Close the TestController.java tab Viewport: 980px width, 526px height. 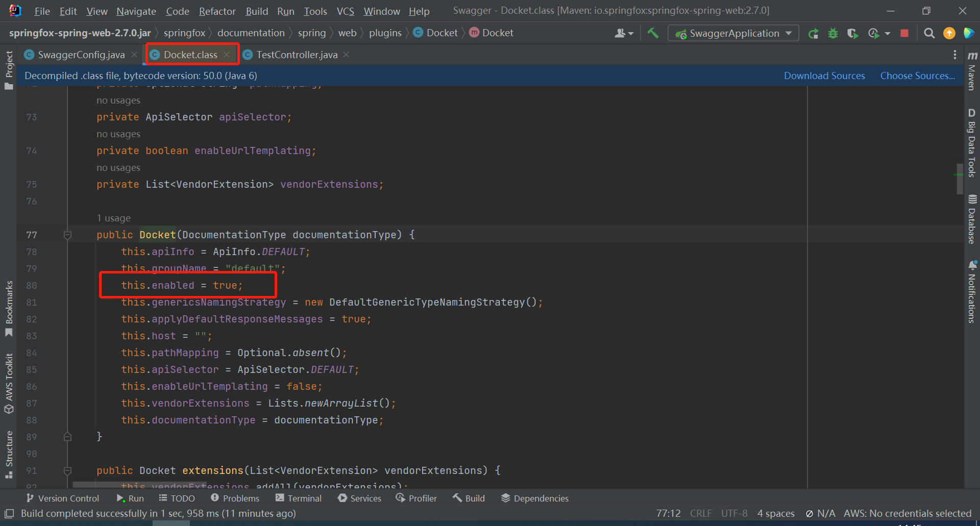pos(346,55)
